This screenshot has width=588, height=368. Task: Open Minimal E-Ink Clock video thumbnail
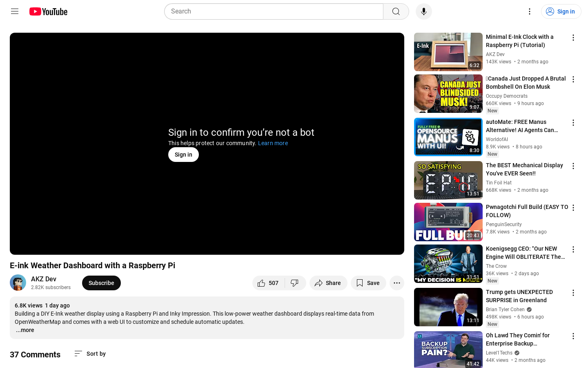coord(448,52)
